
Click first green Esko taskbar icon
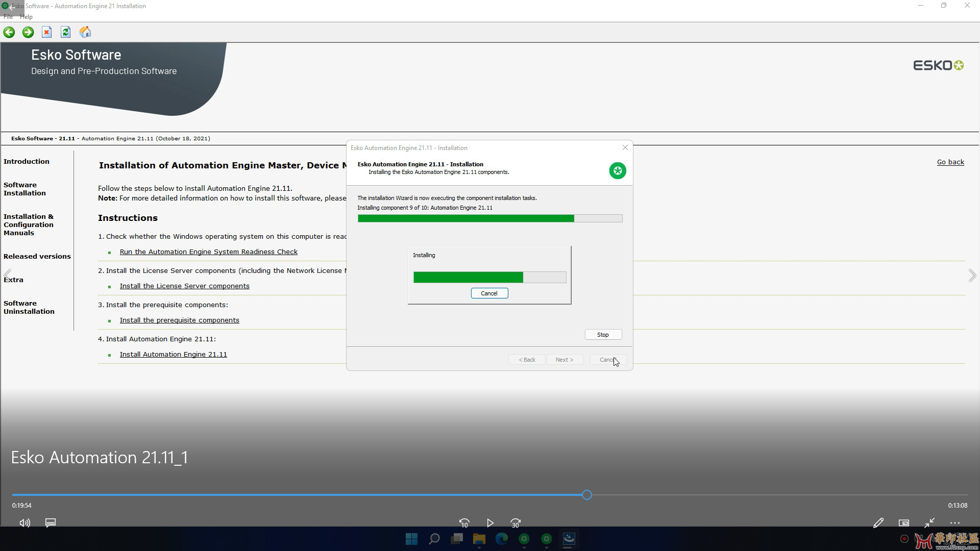tap(524, 539)
